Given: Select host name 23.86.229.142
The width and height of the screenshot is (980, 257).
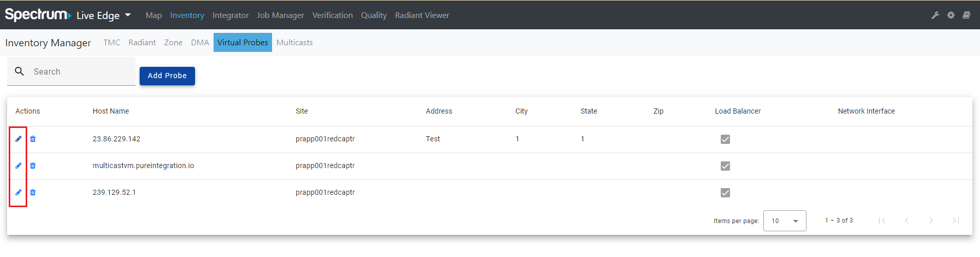Looking at the screenshot, I should tap(117, 139).
